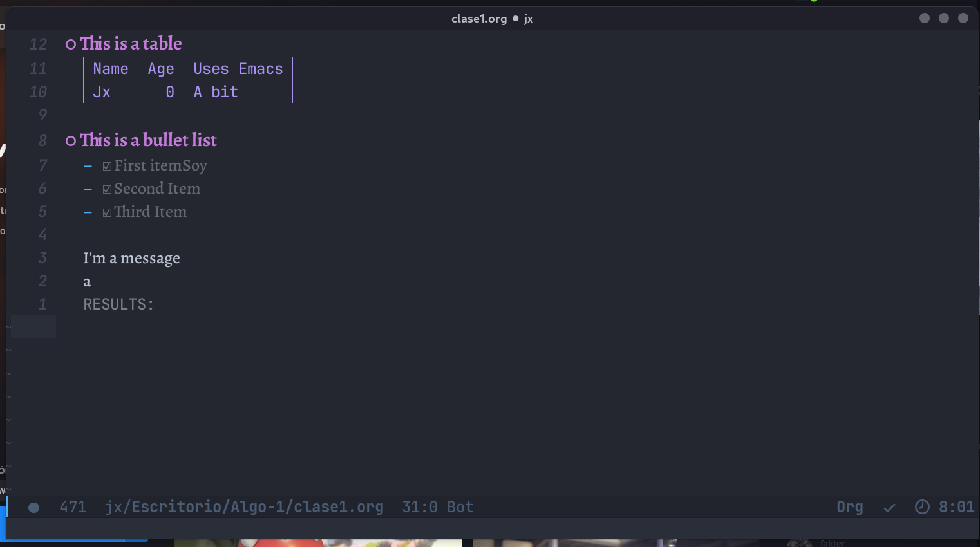Click a tilde empty-line marker in the fringe
Screen dimensions: 980x547
point(8,351)
